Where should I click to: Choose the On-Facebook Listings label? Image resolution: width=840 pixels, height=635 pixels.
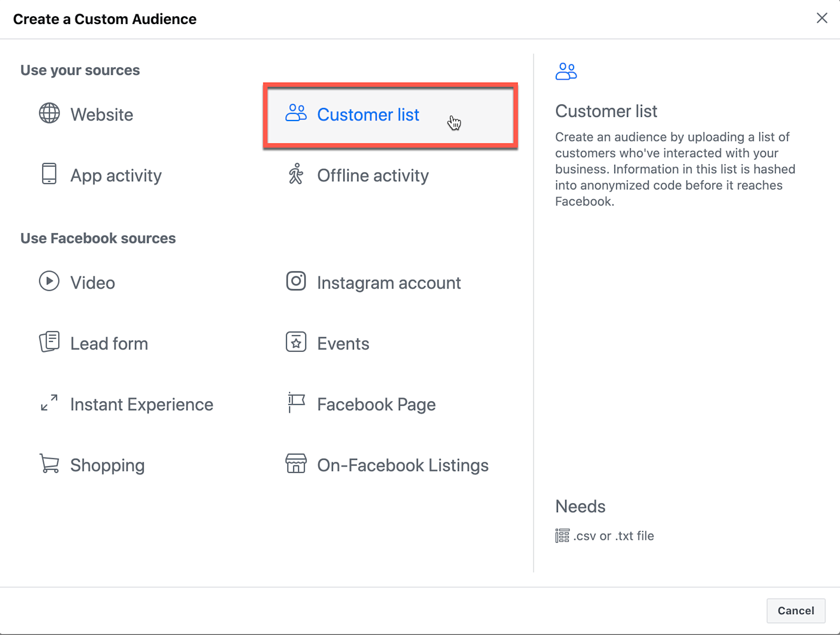click(403, 465)
